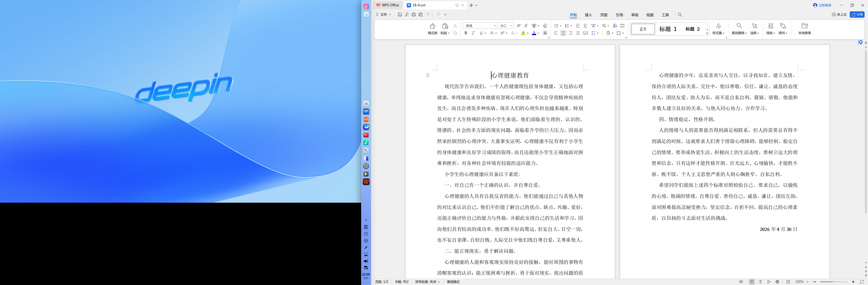Screen dimensions: 868x285
Task: Apply the 标题 1 style
Action: coord(668,29)
